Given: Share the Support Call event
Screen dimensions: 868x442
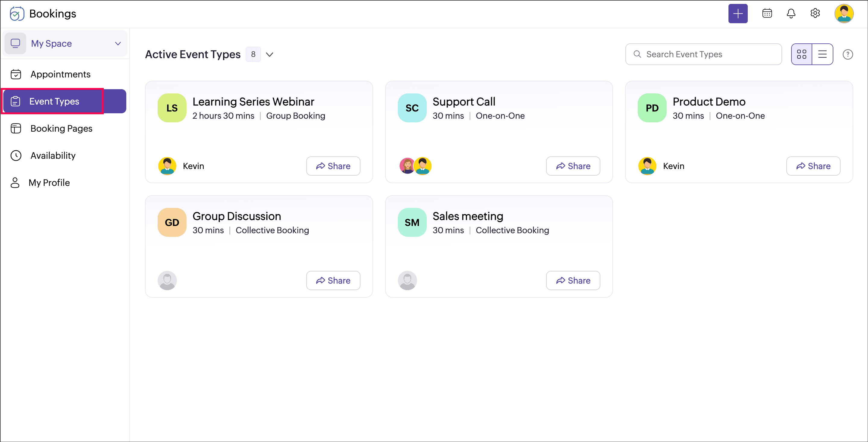Looking at the screenshot, I should pos(573,166).
